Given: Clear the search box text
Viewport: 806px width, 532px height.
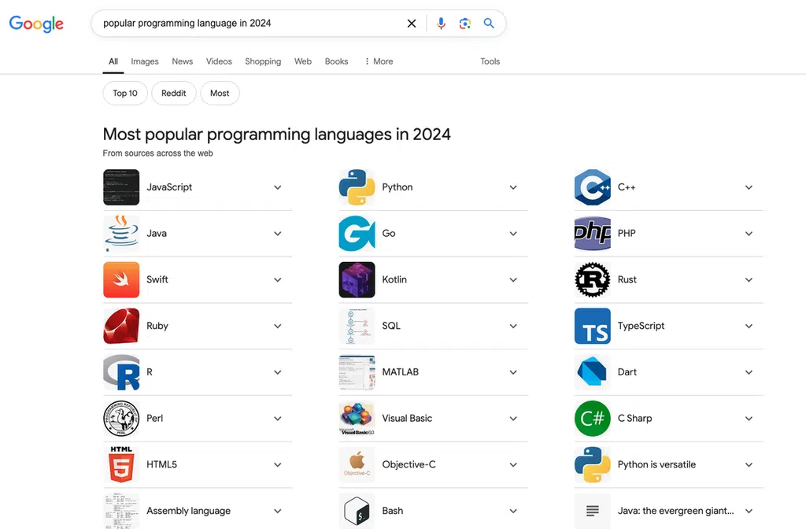Looking at the screenshot, I should coord(411,24).
